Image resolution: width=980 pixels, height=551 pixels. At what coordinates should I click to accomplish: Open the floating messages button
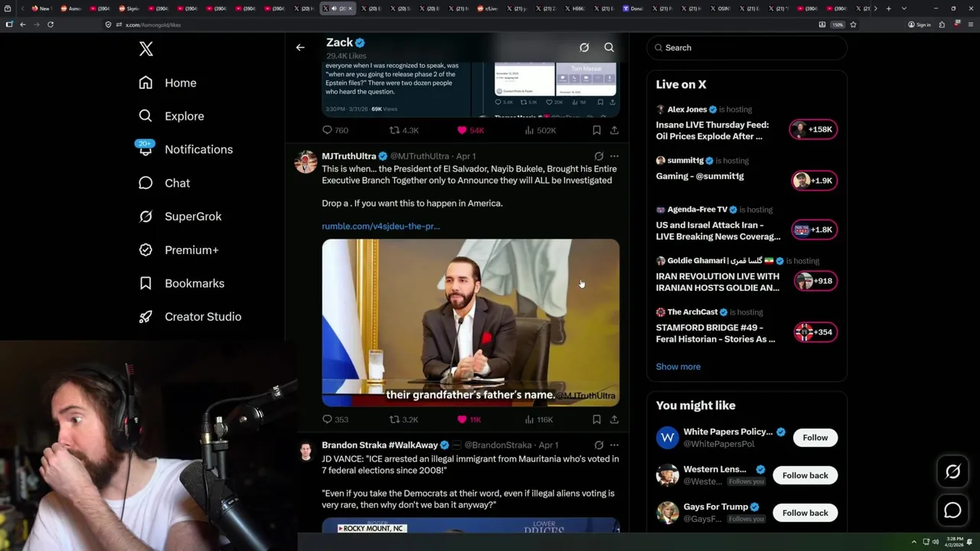click(952, 510)
